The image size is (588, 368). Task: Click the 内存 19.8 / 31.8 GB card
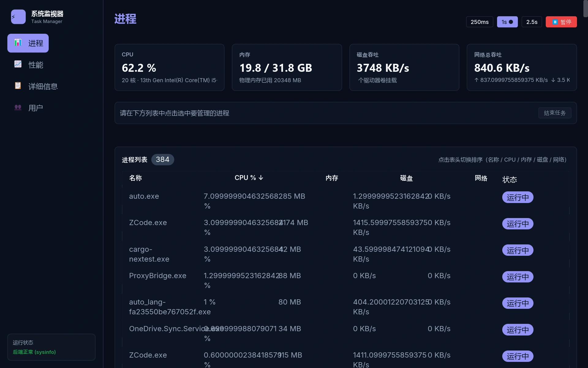pos(287,67)
